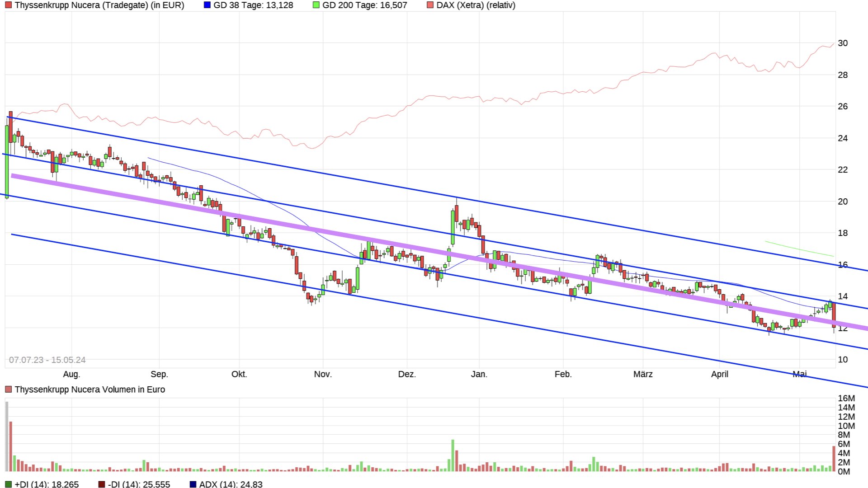
Task: Click the price axis value 20
Action: click(x=843, y=202)
